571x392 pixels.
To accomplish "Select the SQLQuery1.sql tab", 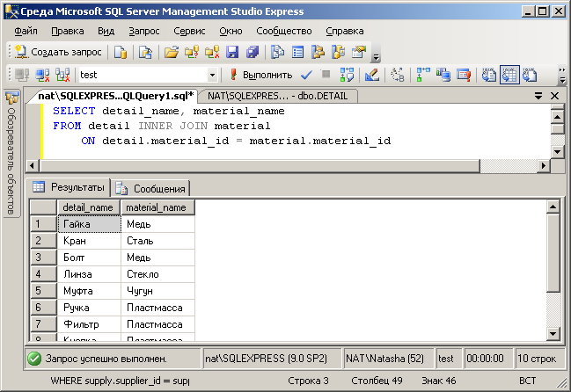I will point(116,96).
